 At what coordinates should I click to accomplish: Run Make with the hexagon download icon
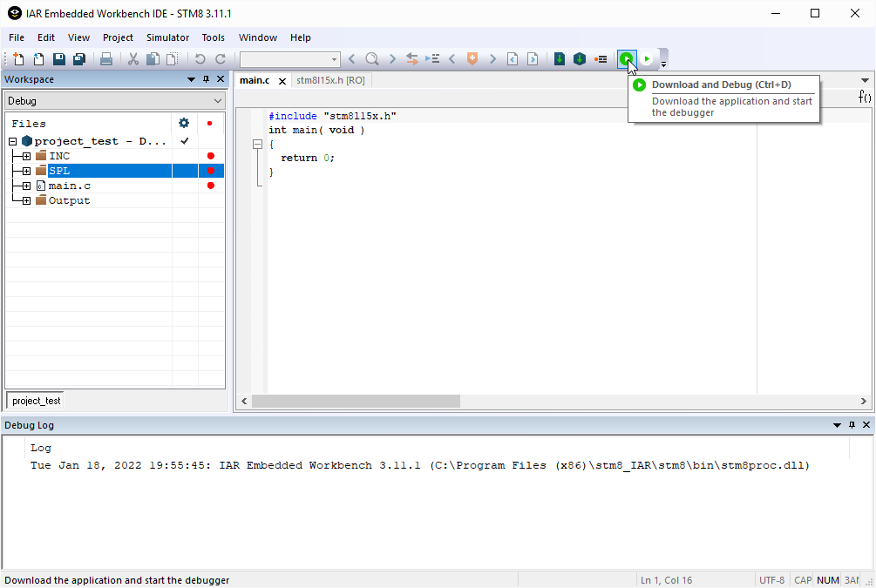coord(580,58)
